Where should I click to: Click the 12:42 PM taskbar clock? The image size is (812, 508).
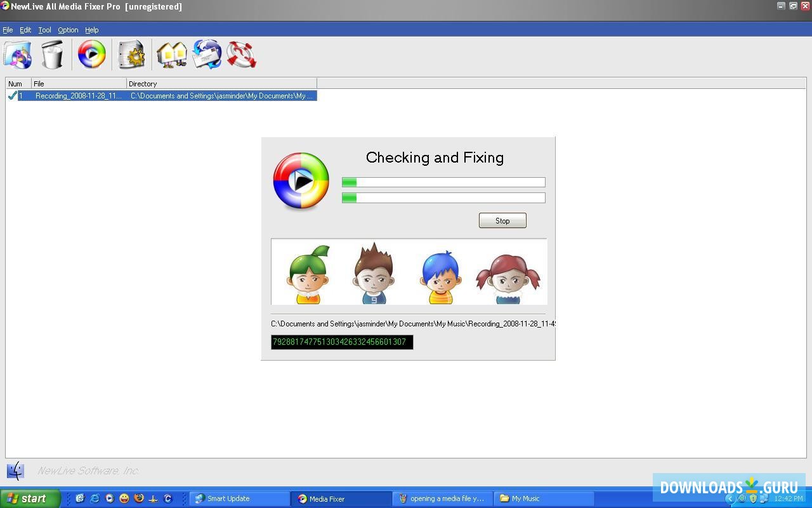click(789, 498)
